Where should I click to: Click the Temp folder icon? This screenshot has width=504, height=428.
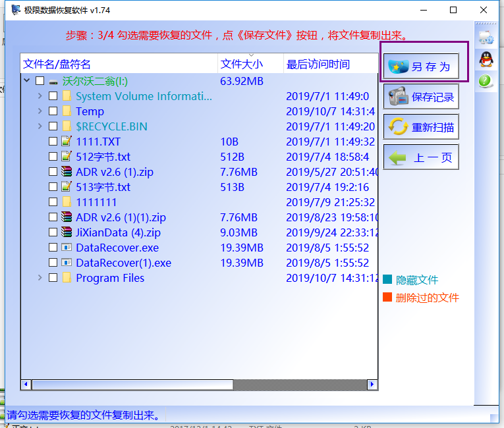(x=67, y=111)
